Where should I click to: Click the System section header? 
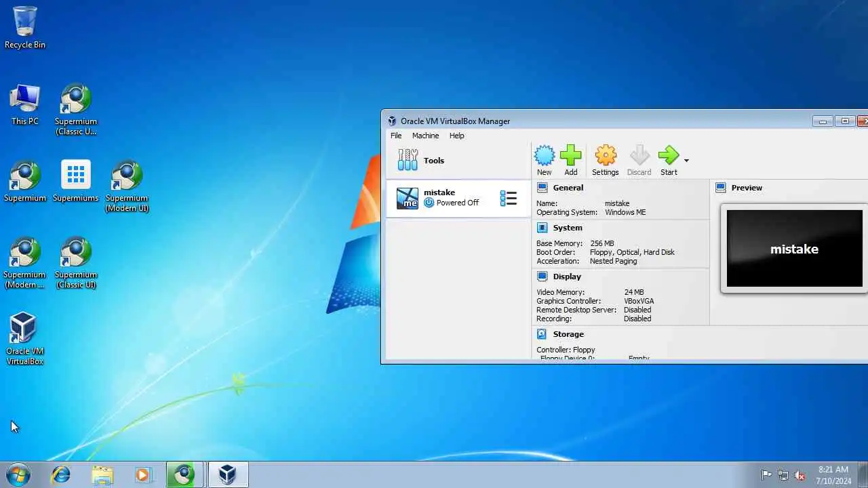click(568, 228)
